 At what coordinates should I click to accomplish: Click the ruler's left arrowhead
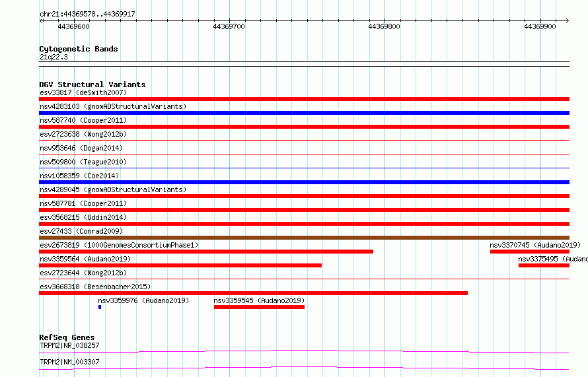[x=41, y=21]
